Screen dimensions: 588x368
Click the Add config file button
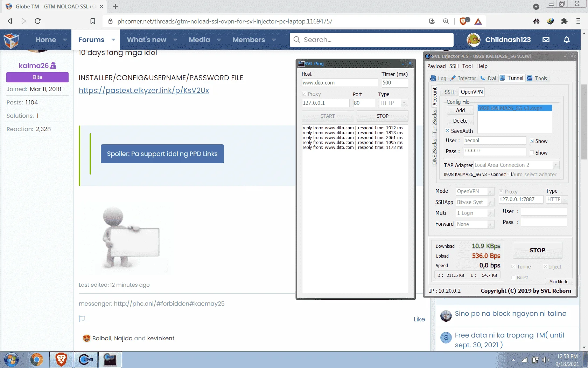tap(460, 110)
